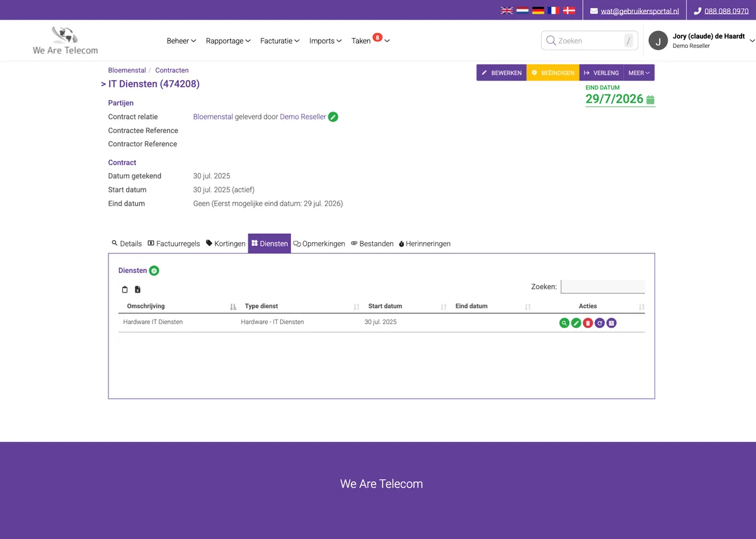Expand the Facturatie menu
Viewport: 756px width, 539px height.
pyautogui.click(x=280, y=41)
